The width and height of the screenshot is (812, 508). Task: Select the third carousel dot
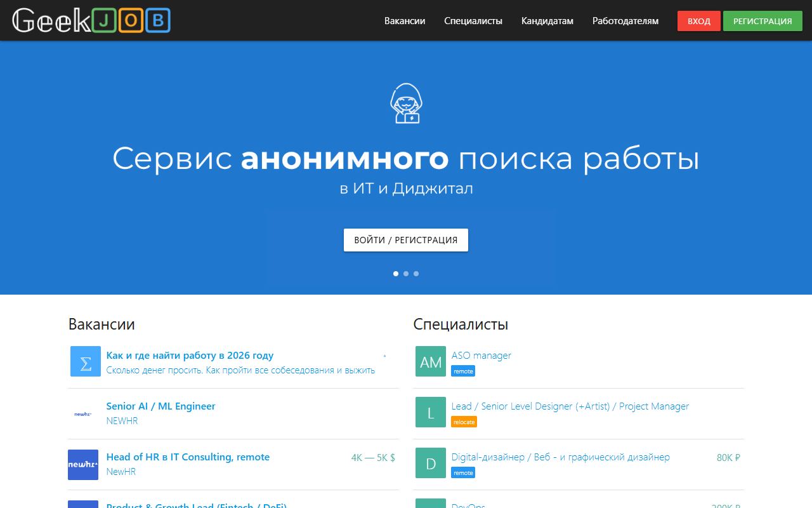point(416,274)
